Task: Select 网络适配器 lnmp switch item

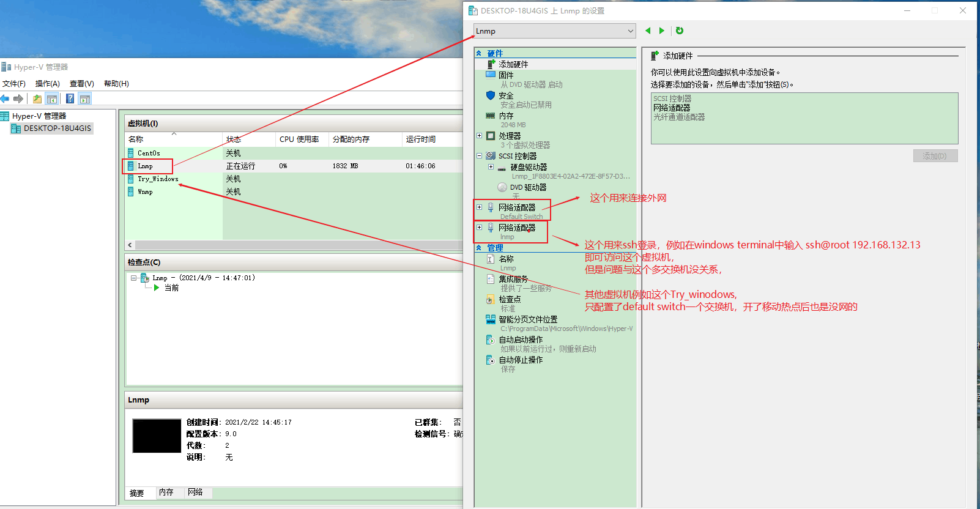Action: coord(516,228)
